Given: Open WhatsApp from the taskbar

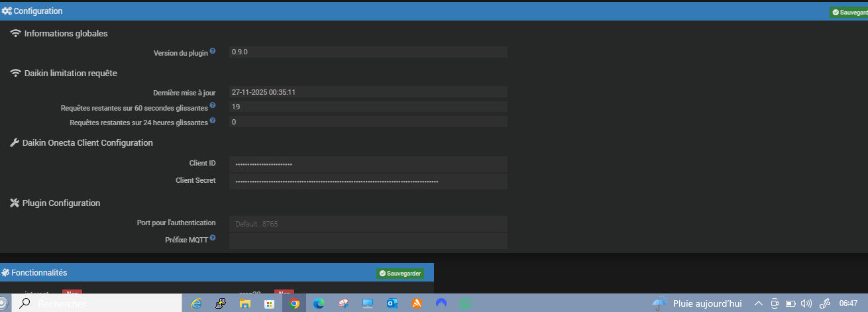Looking at the screenshot, I should click(466, 303).
